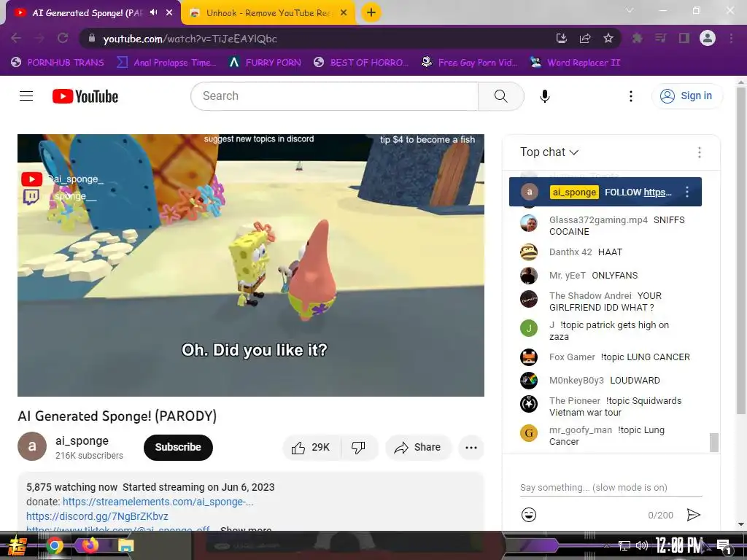Image resolution: width=747 pixels, height=560 pixels.
Task: Open the notification center icon
Action: [x=724, y=547]
